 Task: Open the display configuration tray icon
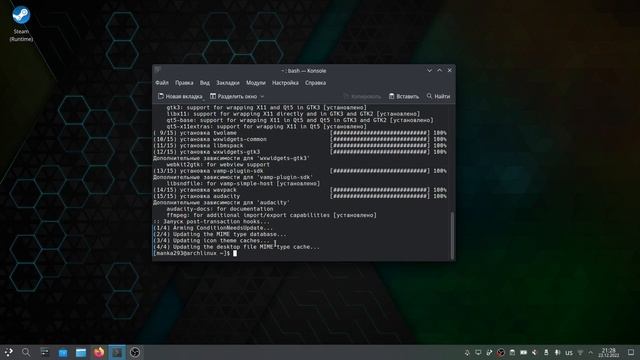pos(478,352)
